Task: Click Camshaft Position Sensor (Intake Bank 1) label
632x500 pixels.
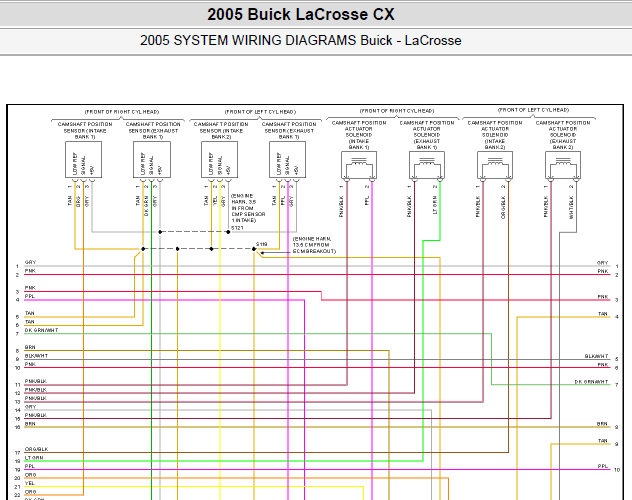Action: point(85,131)
